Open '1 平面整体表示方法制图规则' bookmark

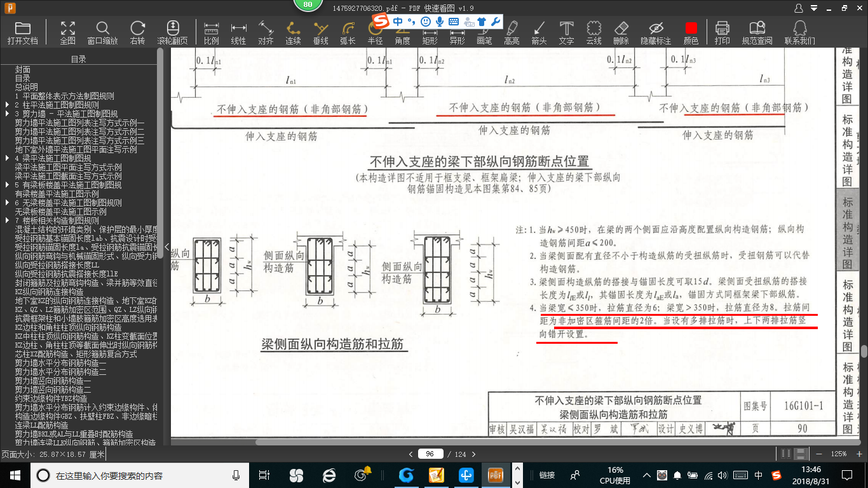[64, 96]
